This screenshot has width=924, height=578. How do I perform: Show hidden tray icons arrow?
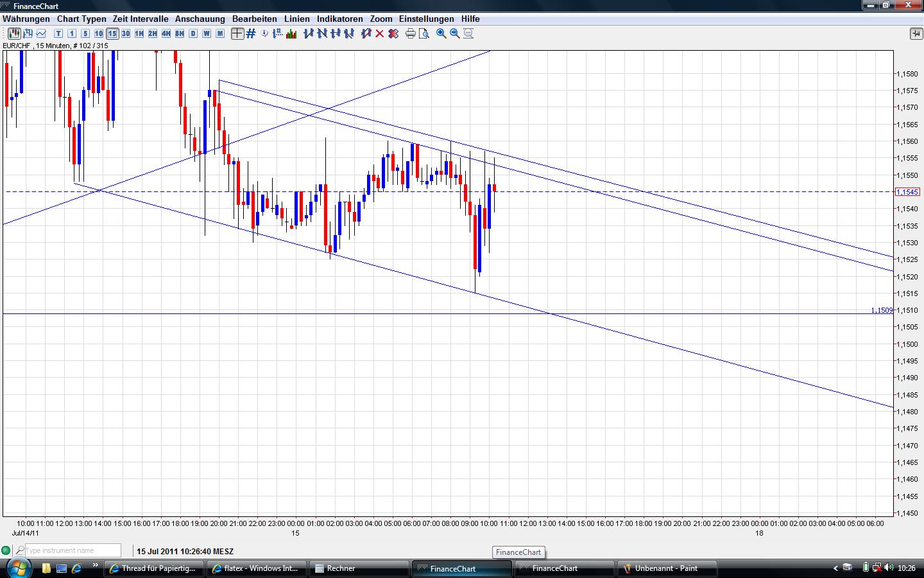pos(835,568)
